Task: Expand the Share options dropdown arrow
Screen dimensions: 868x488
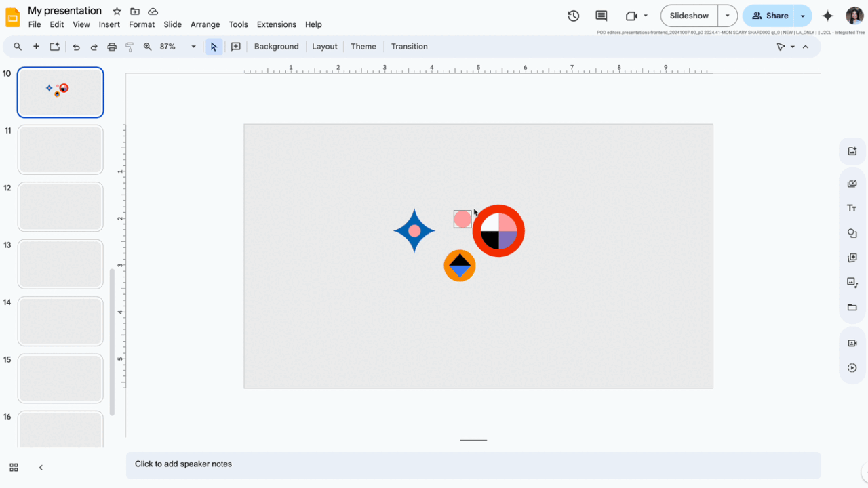Action: (x=803, y=16)
